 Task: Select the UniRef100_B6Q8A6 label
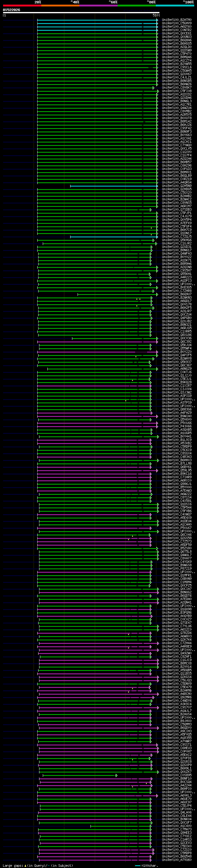point(177,40)
